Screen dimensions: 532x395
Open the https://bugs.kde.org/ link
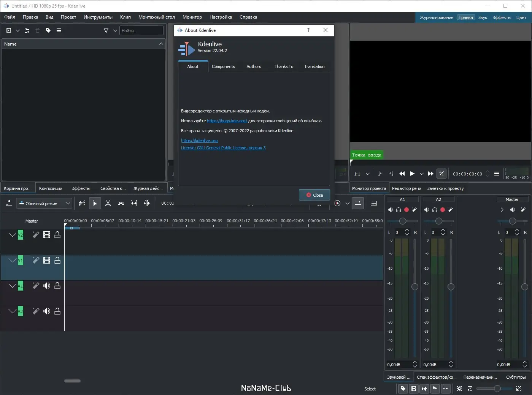pos(227,121)
